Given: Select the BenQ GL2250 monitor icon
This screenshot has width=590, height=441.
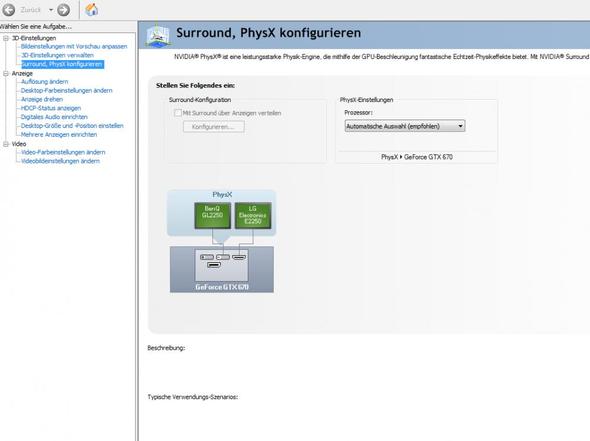Looking at the screenshot, I should click(213, 215).
